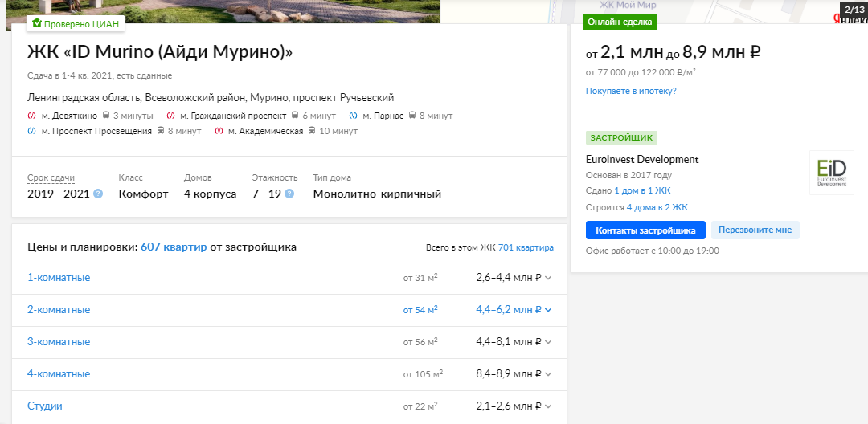Click the м. Академическая station name
Screen dimensions: 868x424
(x=266, y=131)
